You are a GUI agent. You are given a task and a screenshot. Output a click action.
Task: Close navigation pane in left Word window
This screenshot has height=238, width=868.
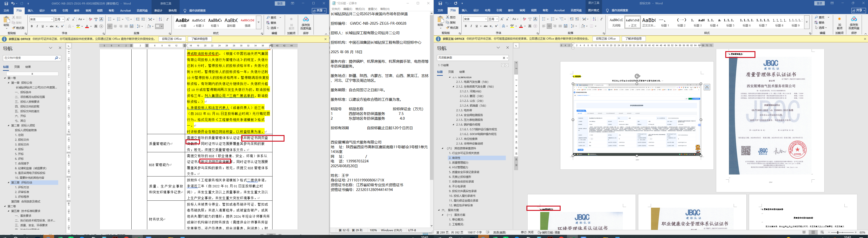60,48
